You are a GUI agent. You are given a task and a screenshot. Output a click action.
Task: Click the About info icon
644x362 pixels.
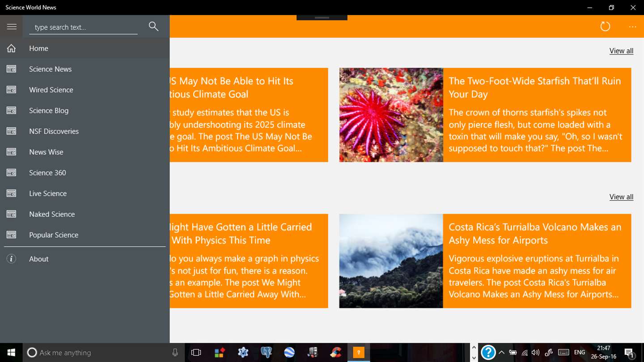11,259
